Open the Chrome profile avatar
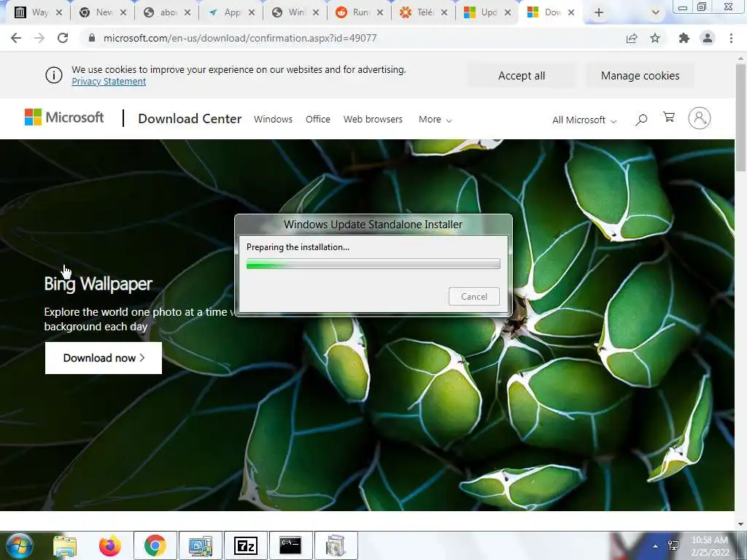747x560 pixels. [x=708, y=38]
